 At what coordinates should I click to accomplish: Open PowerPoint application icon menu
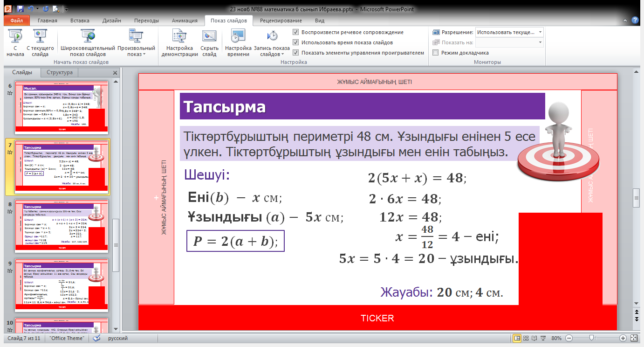(8, 8)
